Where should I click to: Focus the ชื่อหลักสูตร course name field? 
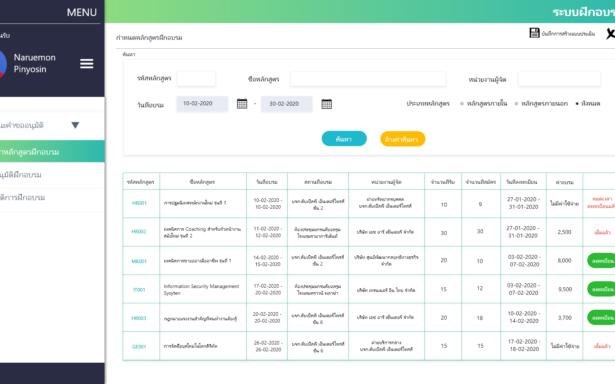[368, 79]
